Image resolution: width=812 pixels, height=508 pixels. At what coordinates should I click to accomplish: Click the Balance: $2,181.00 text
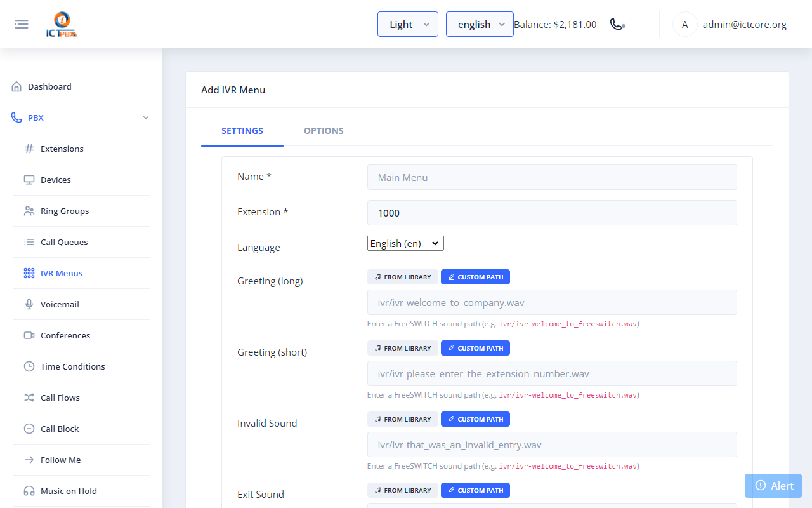tap(555, 25)
